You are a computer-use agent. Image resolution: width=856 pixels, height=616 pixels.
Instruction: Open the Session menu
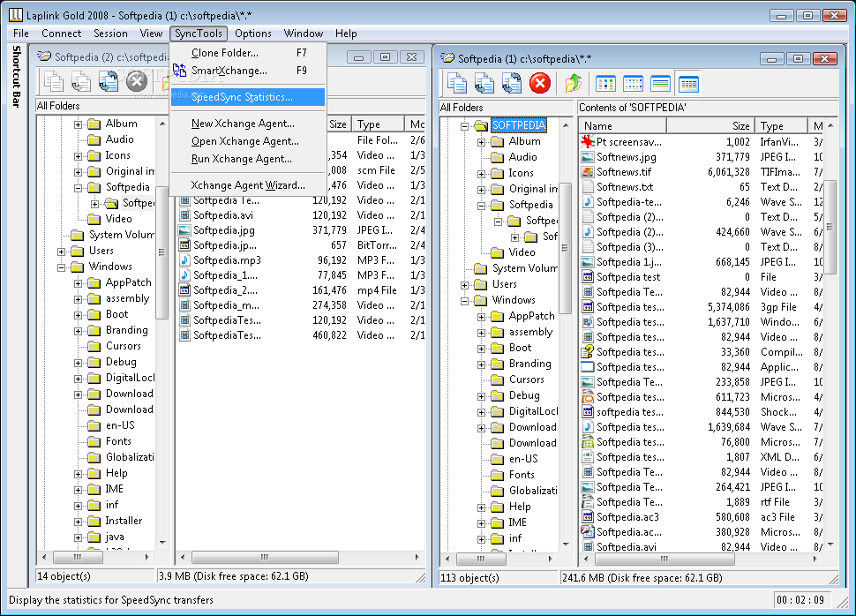(110, 34)
